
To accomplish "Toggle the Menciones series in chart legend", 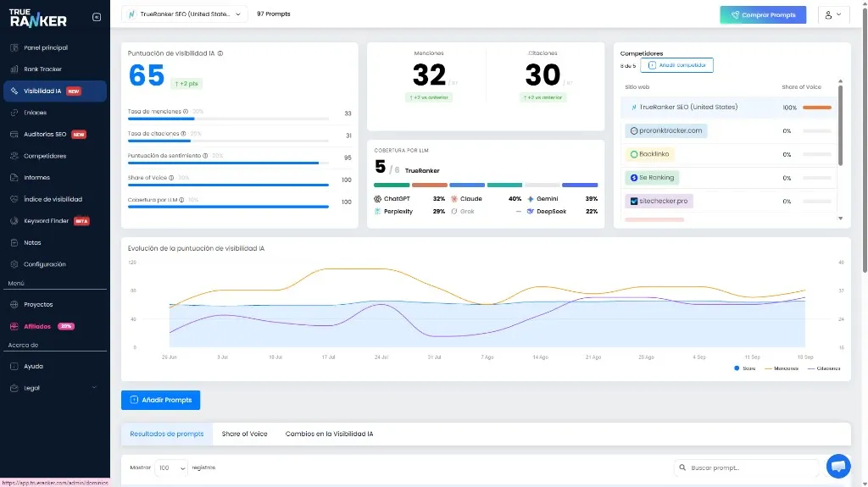I will [782, 368].
